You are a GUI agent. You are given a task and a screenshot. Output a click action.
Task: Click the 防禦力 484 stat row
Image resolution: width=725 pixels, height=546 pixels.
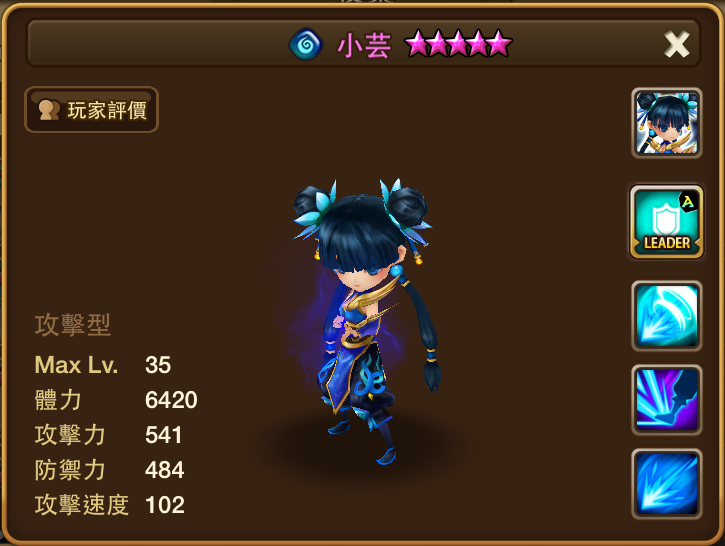pyautogui.click(x=110, y=470)
